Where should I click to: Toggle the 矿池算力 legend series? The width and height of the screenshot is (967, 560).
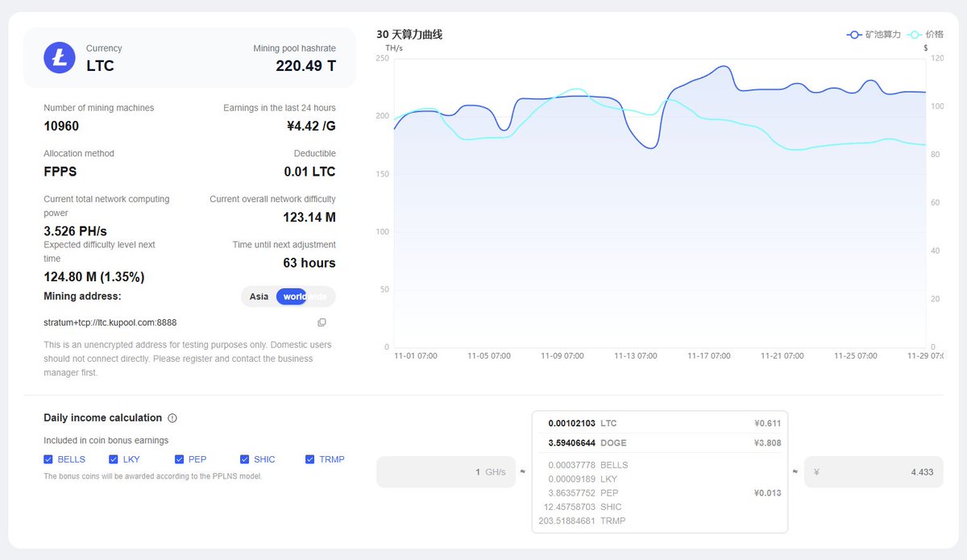click(874, 35)
